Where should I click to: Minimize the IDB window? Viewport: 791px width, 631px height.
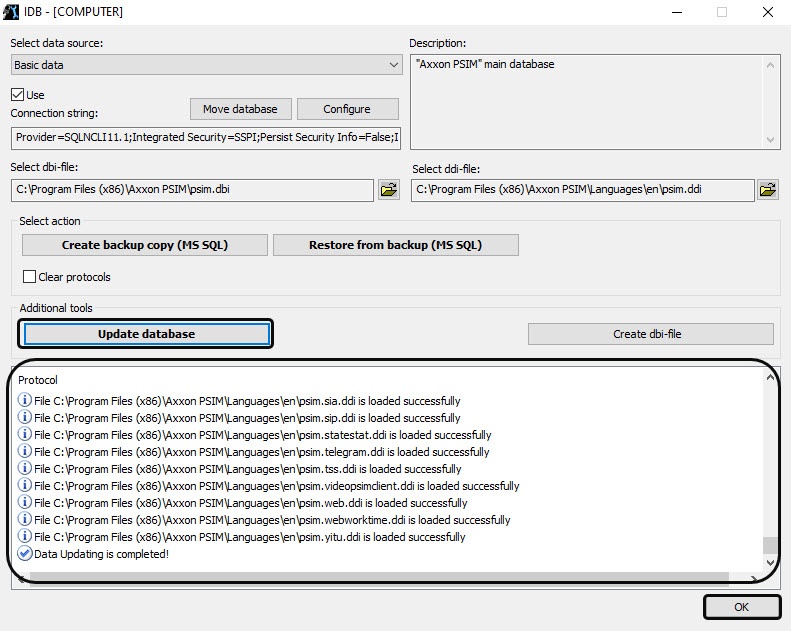click(x=677, y=12)
